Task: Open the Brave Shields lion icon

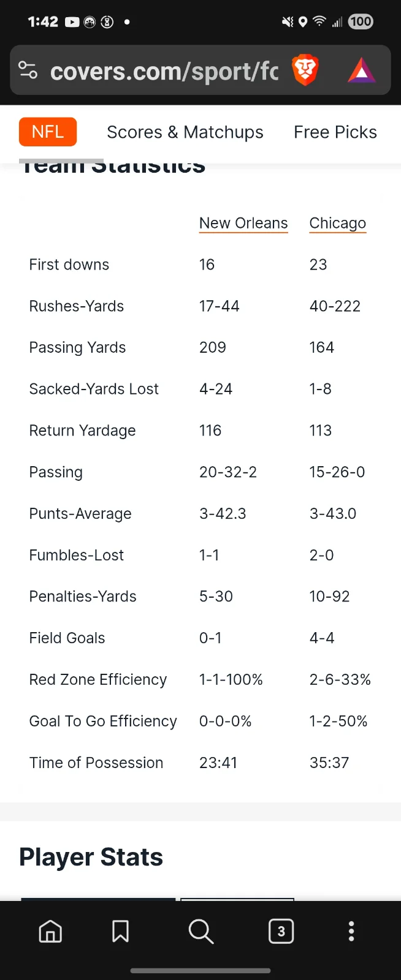Action: [x=305, y=70]
